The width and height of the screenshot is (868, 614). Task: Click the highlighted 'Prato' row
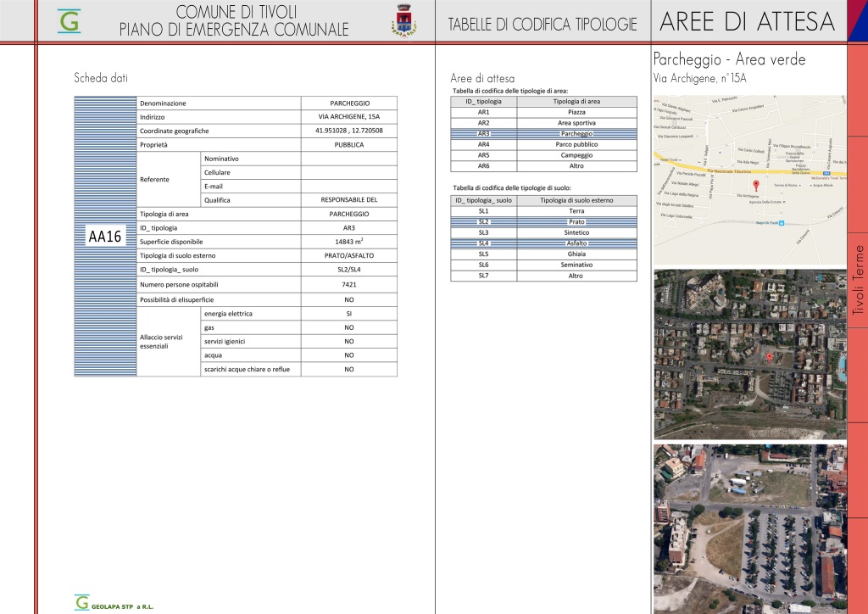(543, 221)
